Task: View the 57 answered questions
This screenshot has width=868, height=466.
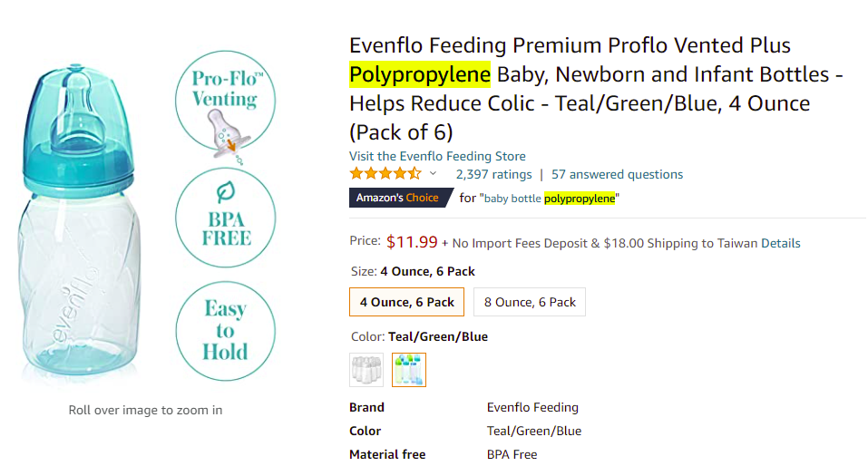Action: (617, 174)
